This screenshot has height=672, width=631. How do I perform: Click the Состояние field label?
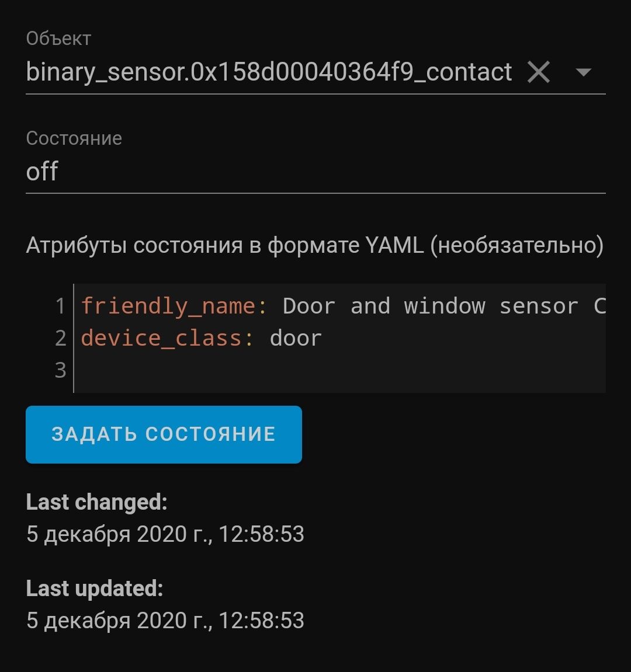74,138
